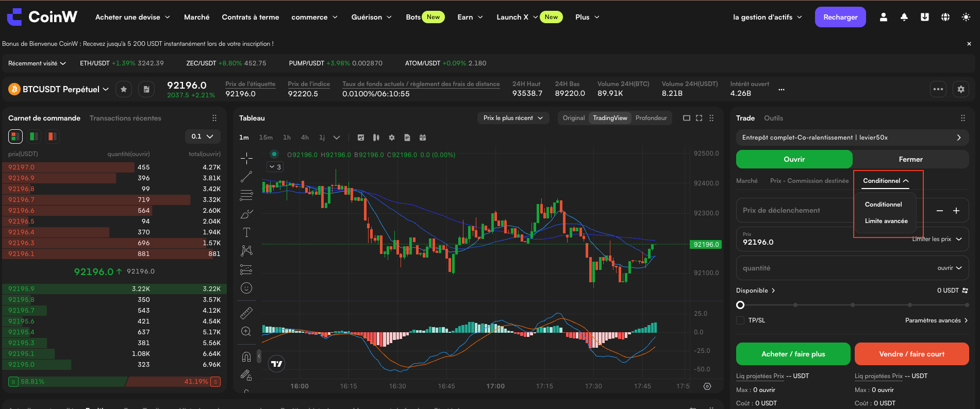Expand the order book precision 0.1 dropdown
980x409 pixels.
[203, 137]
